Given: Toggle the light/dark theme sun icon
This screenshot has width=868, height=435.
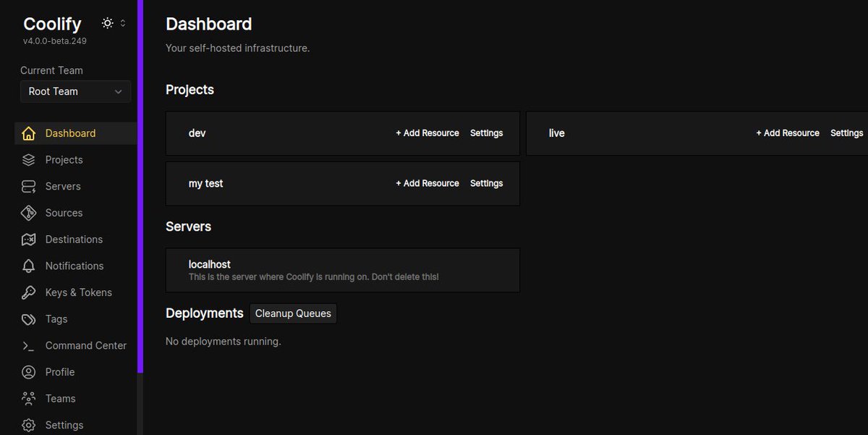Looking at the screenshot, I should (x=108, y=23).
